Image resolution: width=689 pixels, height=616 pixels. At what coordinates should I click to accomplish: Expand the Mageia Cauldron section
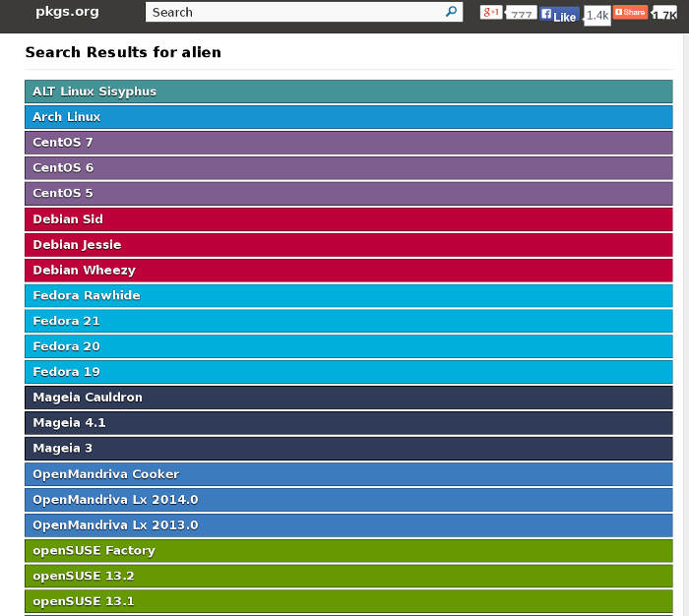coord(348,399)
